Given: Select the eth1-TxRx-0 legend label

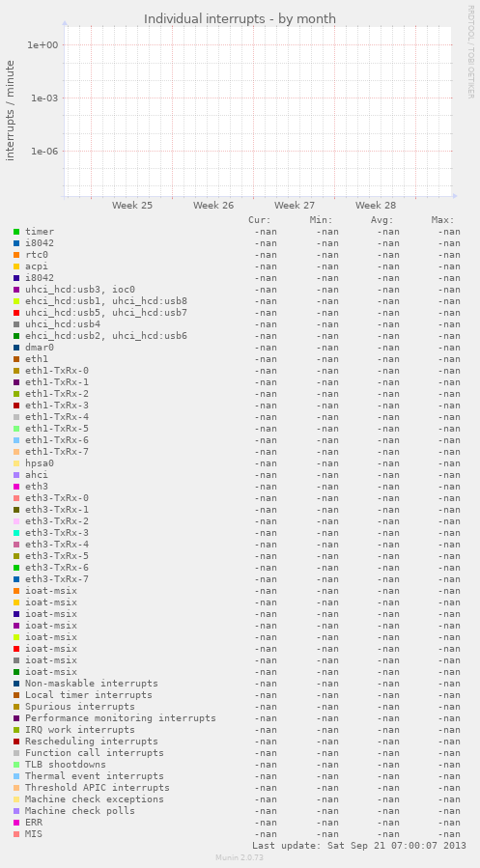Looking at the screenshot, I should tap(57, 371).
